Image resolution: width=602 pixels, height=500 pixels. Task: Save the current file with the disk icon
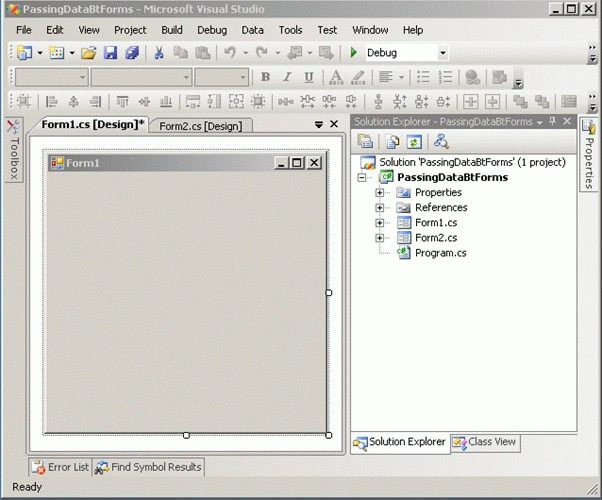pos(110,53)
